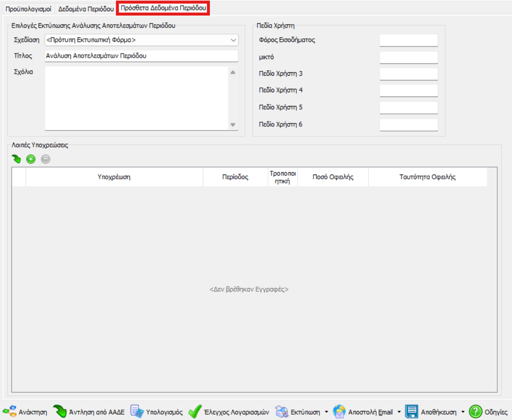Image resolution: width=512 pixels, height=420 pixels.
Task: Click the Έλεγχος Λογαριασμών green checkmark
Action: (x=195, y=411)
